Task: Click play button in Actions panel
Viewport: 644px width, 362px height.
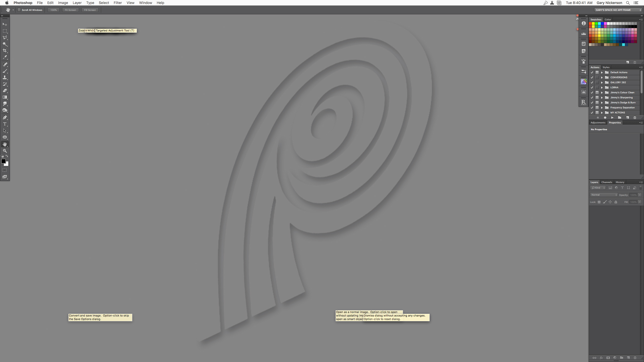Action: click(612, 118)
